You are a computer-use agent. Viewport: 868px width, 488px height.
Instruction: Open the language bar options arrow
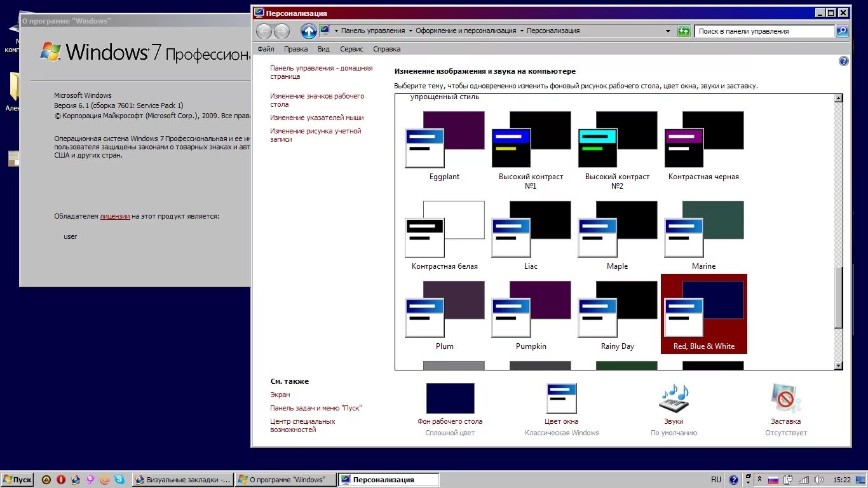pos(748,484)
